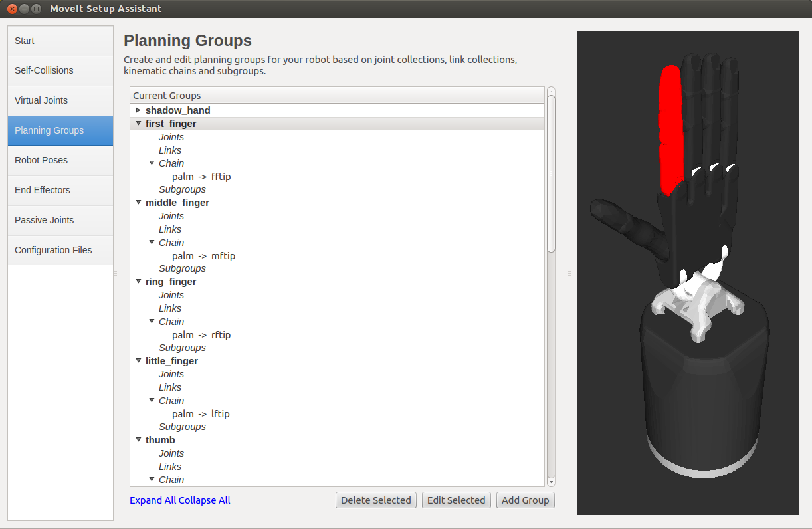Image resolution: width=812 pixels, height=529 pixels.
Task: Collapse the middle_finger group triangle
Action: [138, 203]
